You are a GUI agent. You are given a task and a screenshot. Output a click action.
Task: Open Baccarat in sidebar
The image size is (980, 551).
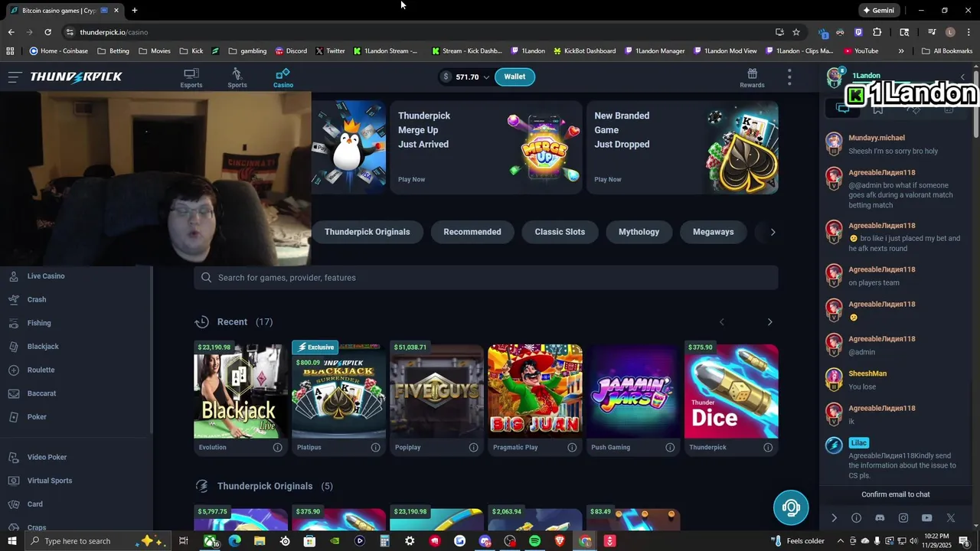point(42,393)
